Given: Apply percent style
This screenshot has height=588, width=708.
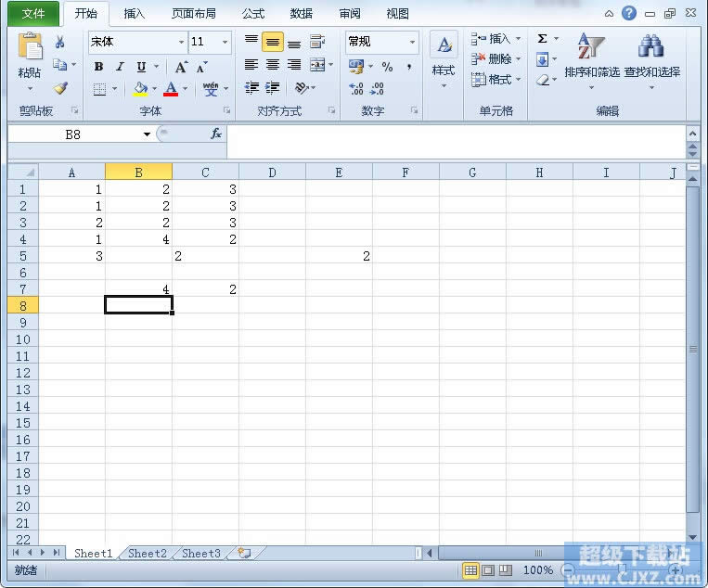Looking at the screenshot, I should pos(387,67).
